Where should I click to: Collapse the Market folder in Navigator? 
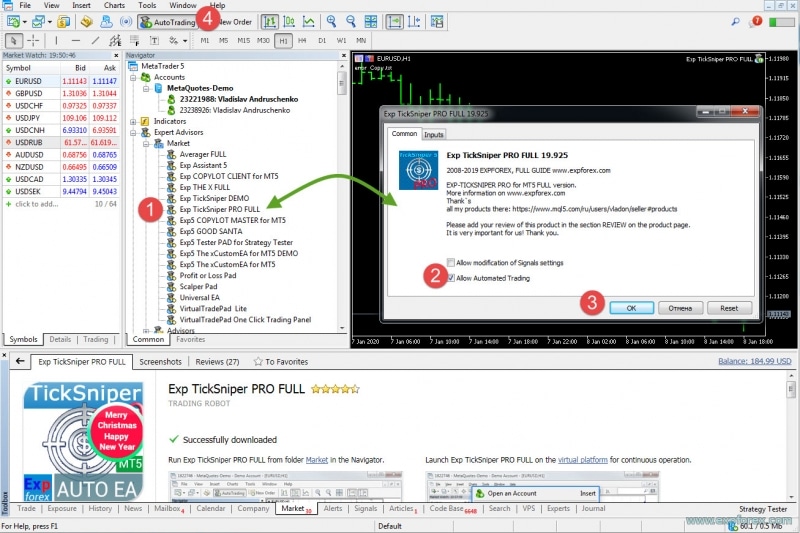(146, 144)
